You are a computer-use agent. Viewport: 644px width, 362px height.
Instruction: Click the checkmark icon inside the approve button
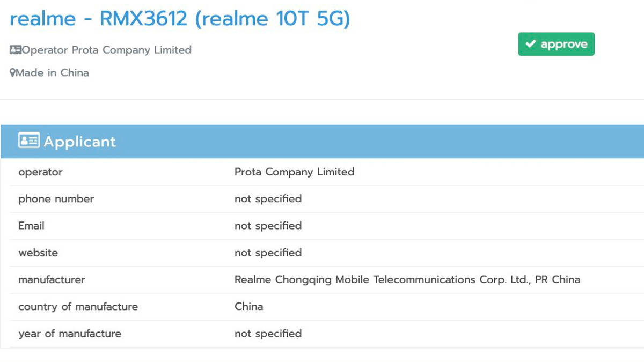coord(531,44)
